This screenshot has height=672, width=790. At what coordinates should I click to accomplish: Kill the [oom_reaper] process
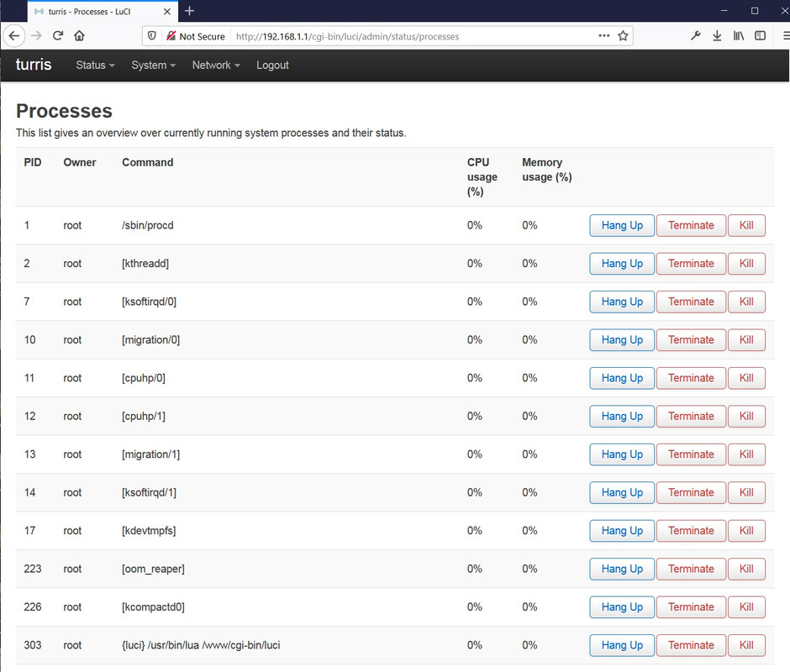746,569
